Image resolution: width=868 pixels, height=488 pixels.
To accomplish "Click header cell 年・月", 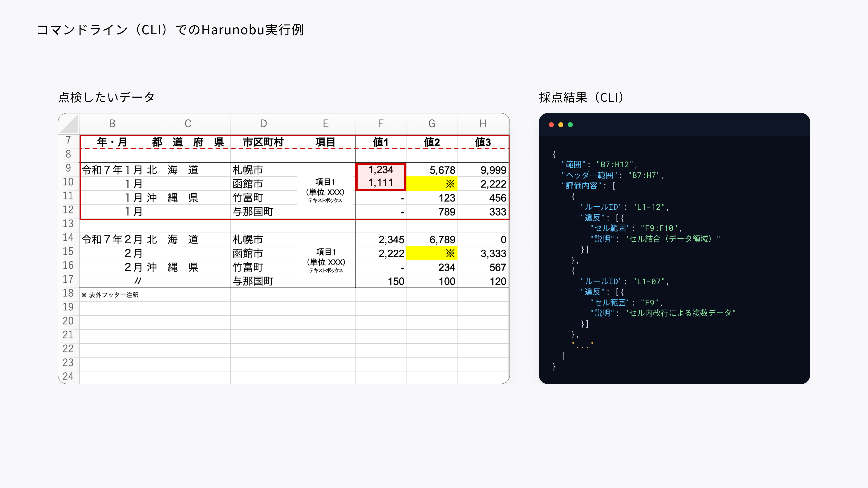I will tap(112, 142).
